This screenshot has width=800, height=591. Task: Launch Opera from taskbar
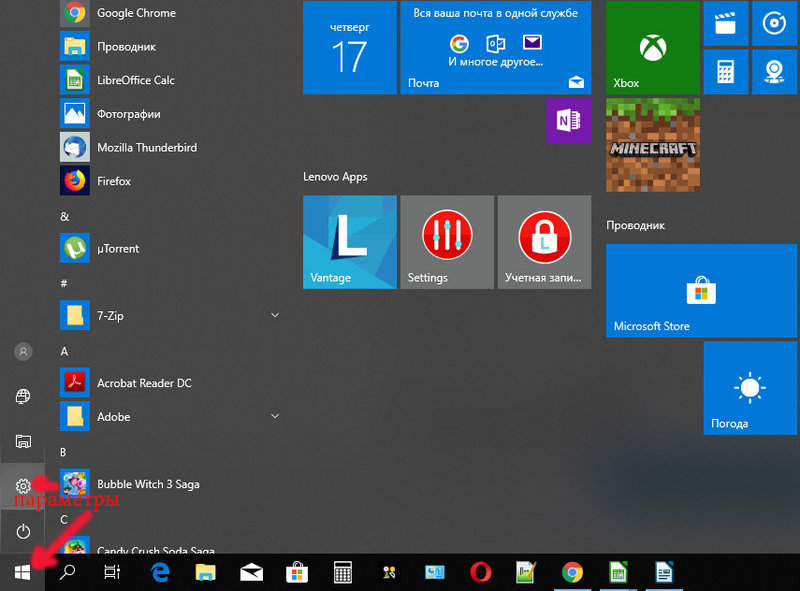(480, 573)
